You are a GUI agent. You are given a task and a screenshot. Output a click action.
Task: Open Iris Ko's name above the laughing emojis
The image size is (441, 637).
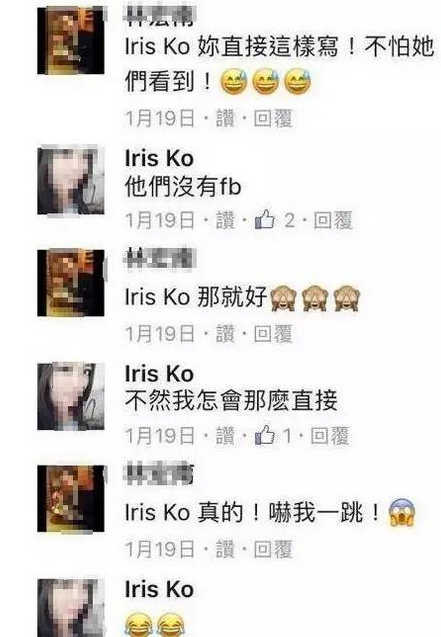coord(159,589)
